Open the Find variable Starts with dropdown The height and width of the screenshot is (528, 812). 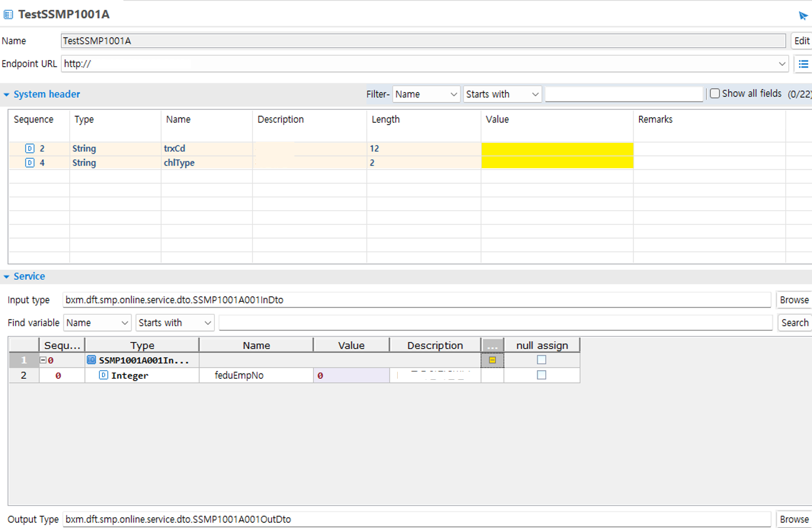pyautogui.click(x=174, y=323)
